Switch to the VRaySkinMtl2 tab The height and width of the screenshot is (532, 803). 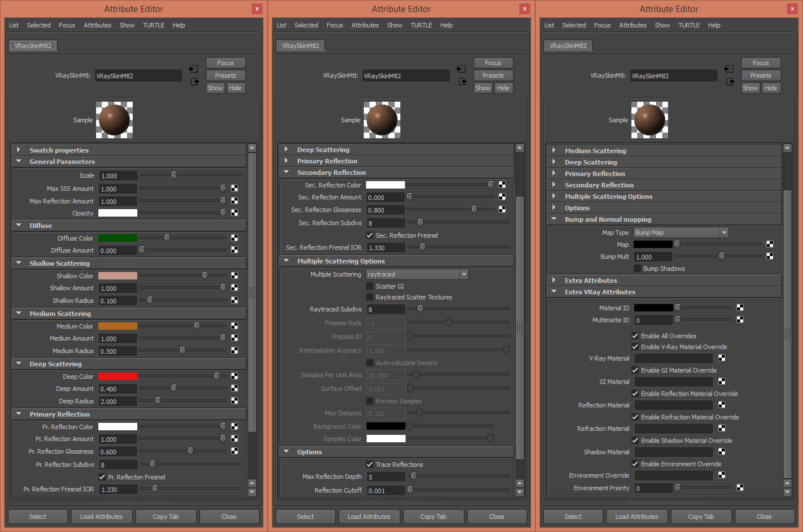click(33, 45)
